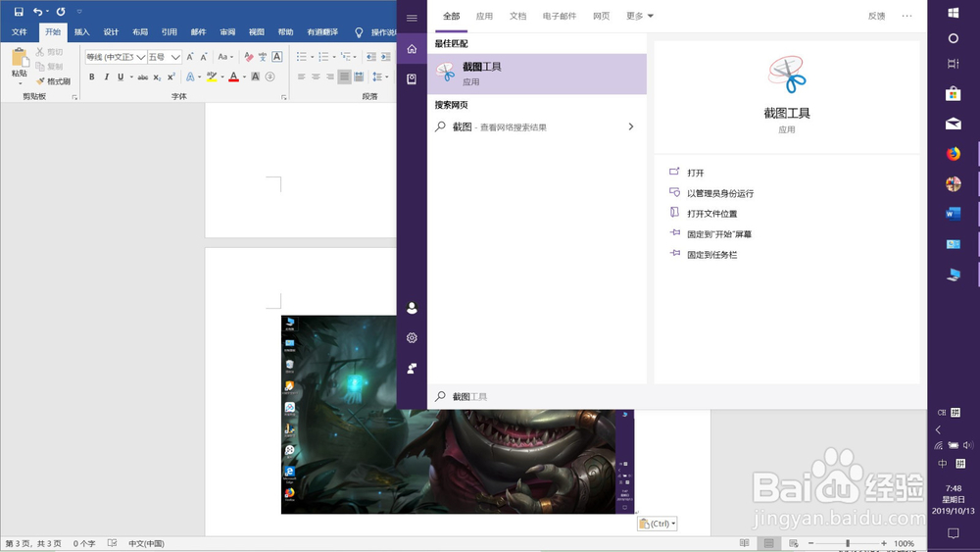This screenshot has height=552, width=980.
Task: Click the 粘贴 paste clipboard icon
Action: click(x=20, y=58)
